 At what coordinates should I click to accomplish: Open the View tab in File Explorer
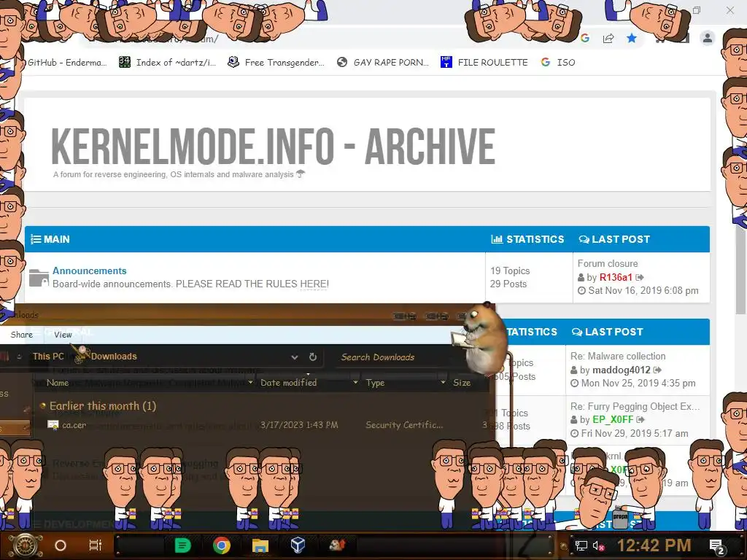(63, 335)
